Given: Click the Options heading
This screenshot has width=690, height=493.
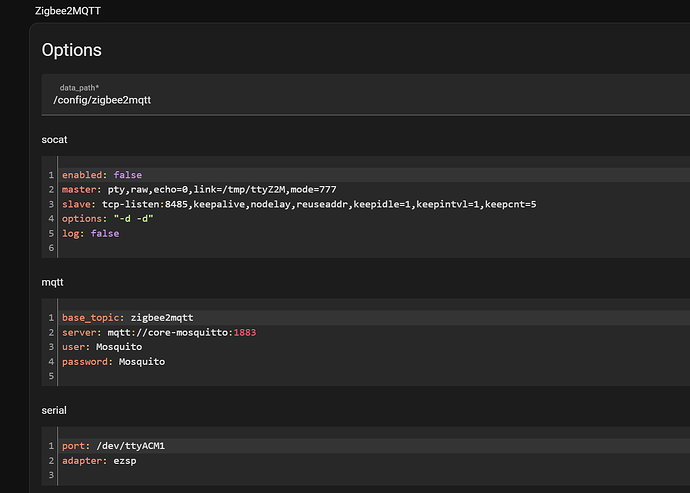Looking at the screenshot, I should click(71, 50).
